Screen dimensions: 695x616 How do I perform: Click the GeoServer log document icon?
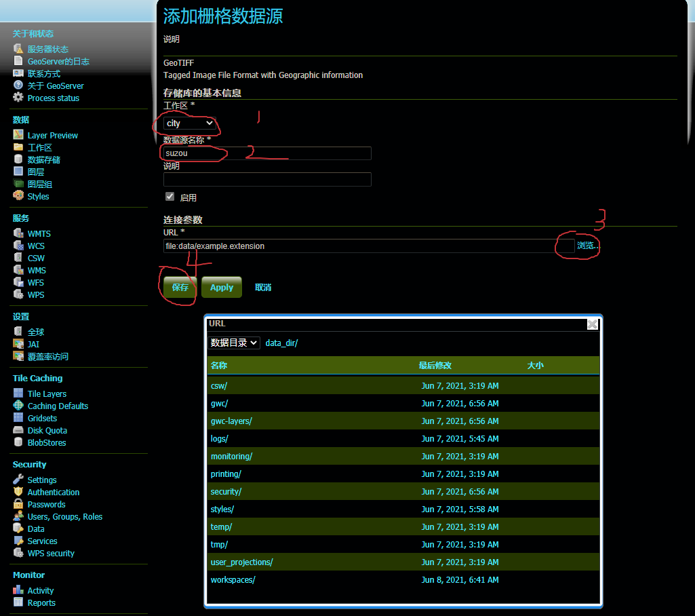(18, 61)
